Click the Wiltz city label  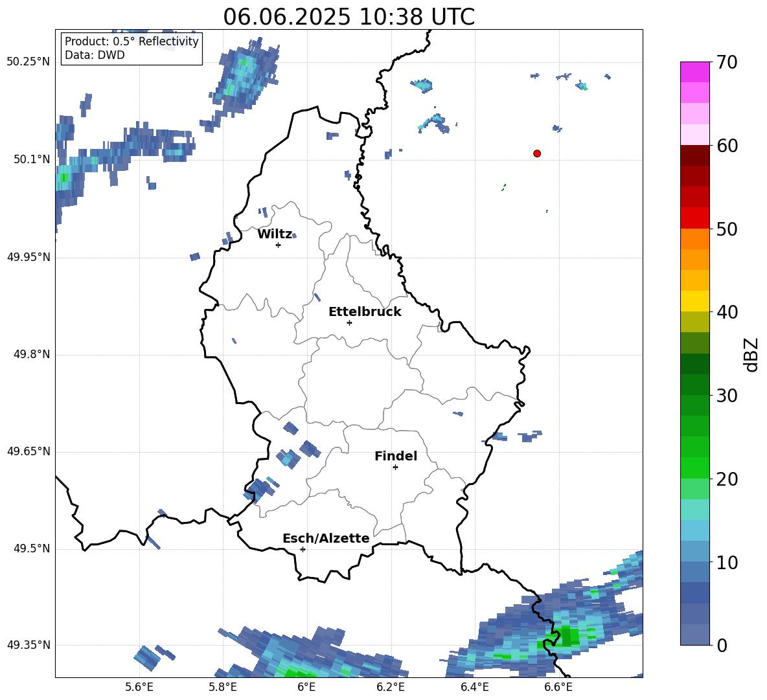coord(275,234)
